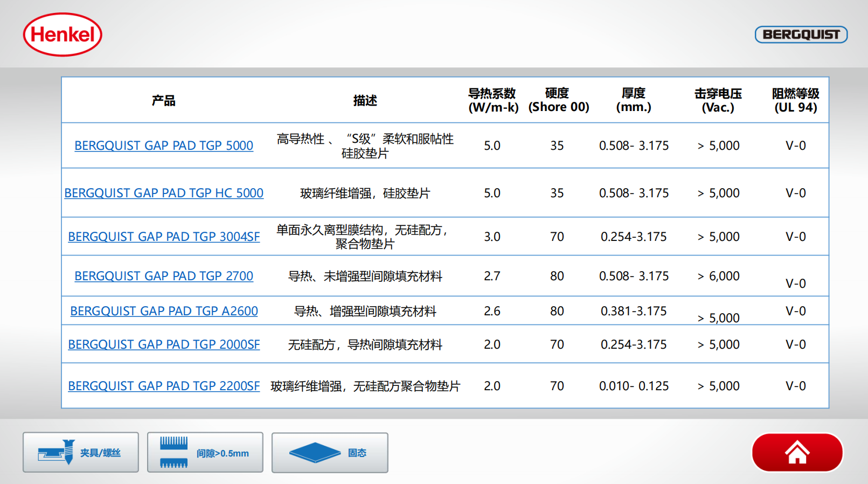Click the 阻燃等级 column header
This screenshot has height=484, width=868.
coord(795,100)
